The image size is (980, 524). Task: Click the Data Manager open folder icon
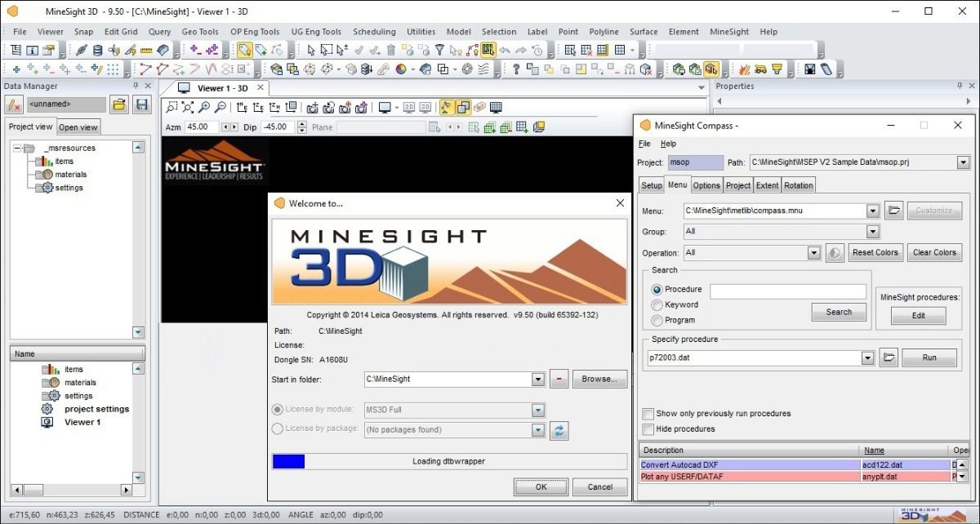click(119, 104)
